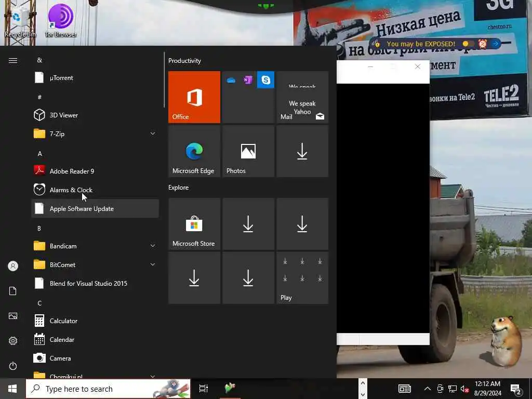Click the Start menu hamburger expand icon
Image resolution: width=532 pixels, height=399 pixels.
[13, 60]
